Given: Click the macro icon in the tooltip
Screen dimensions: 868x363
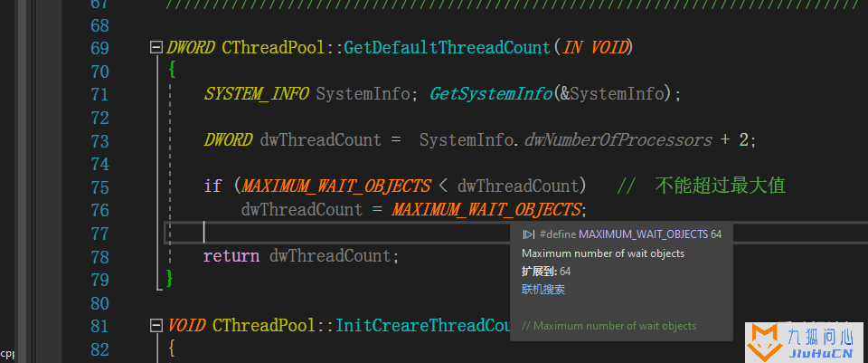Looking at the screenshot, I should point(529,234).
